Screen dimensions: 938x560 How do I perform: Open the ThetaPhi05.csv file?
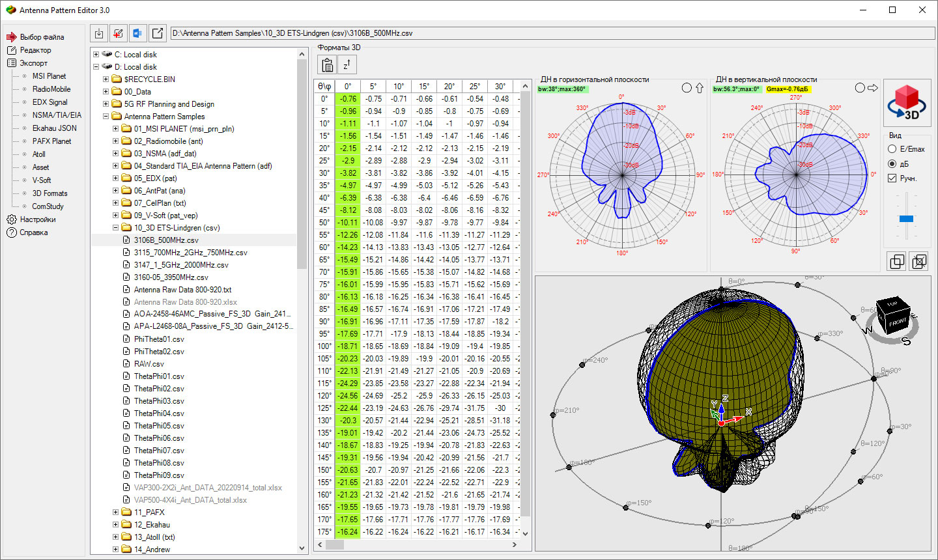pos(159,426)
